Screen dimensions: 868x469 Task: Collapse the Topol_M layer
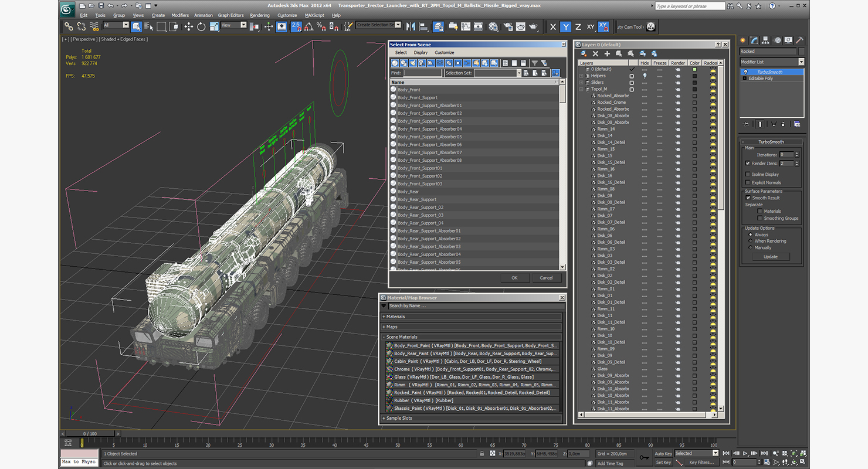coord(581,89)
